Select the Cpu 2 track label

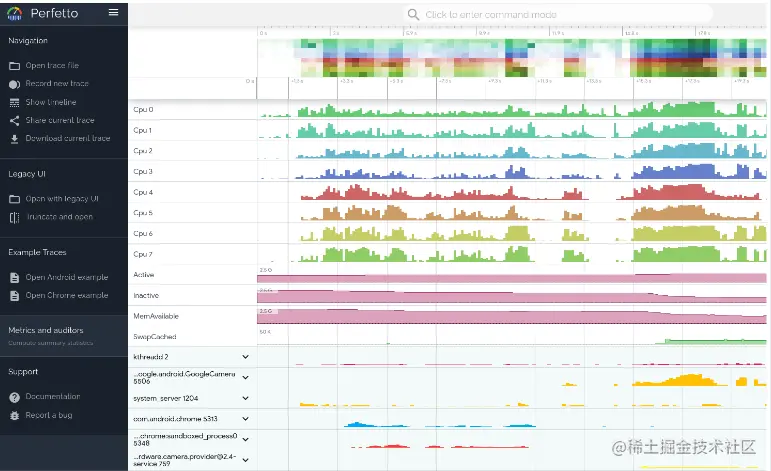143,151
